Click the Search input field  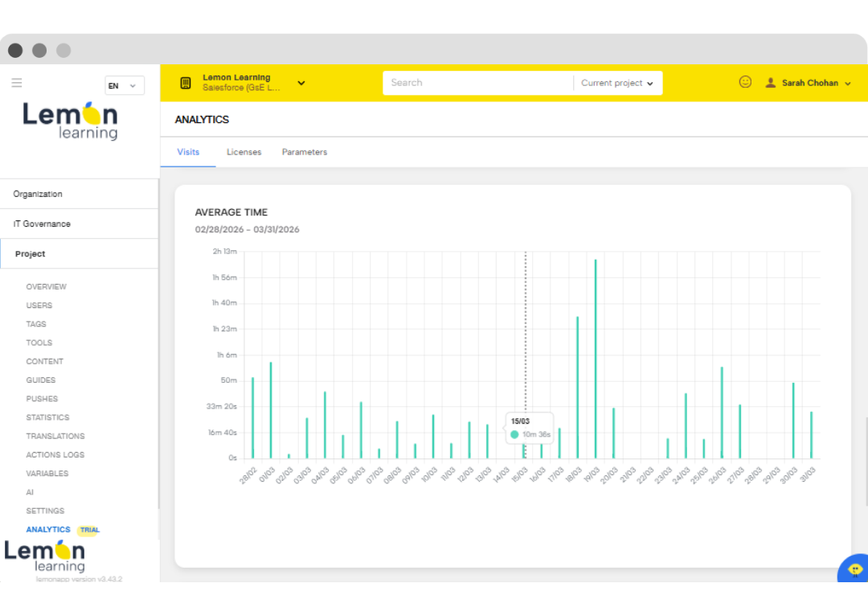477,83
